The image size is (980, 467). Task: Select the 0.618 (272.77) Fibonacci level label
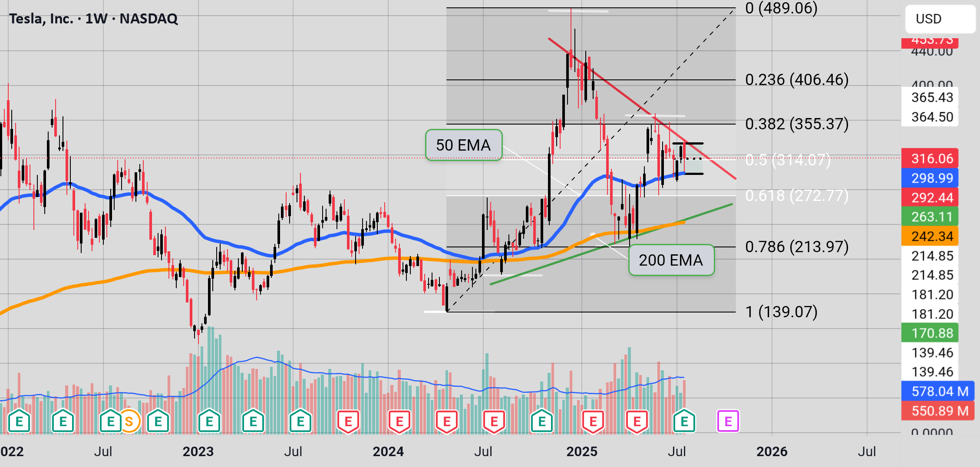point(797,196)
